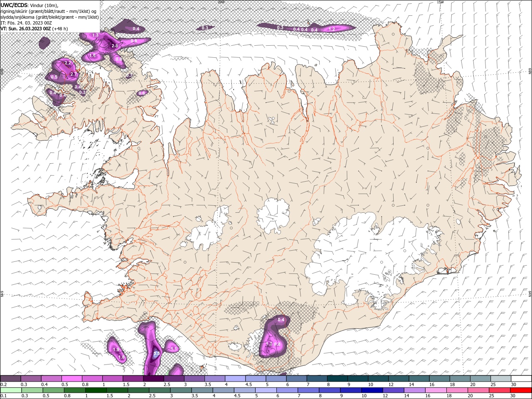This screenshot has width=532, height=399.
Task: Pick the white swatch right of 30, snow scale
Action: pyautogui.click(x=521, y=379)
